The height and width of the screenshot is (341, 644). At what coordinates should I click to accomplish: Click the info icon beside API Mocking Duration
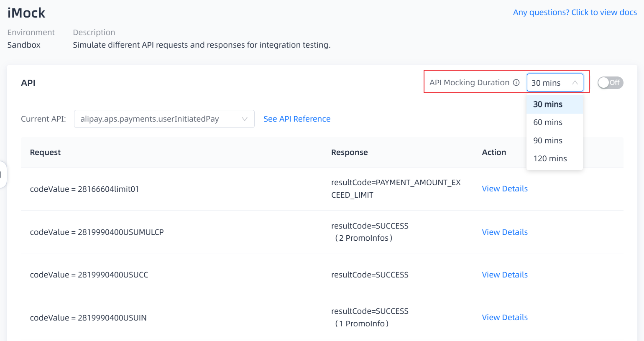[x=516, y=83]
